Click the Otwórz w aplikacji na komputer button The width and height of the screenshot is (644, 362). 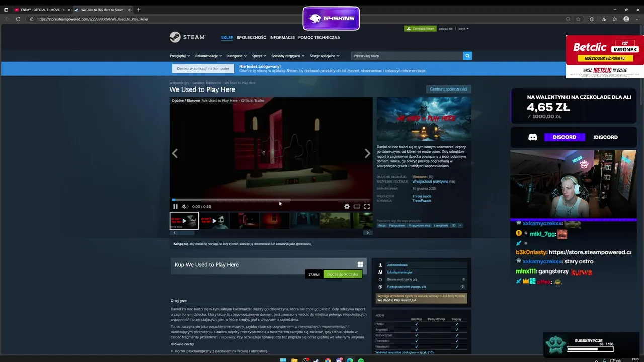point(203,68)
